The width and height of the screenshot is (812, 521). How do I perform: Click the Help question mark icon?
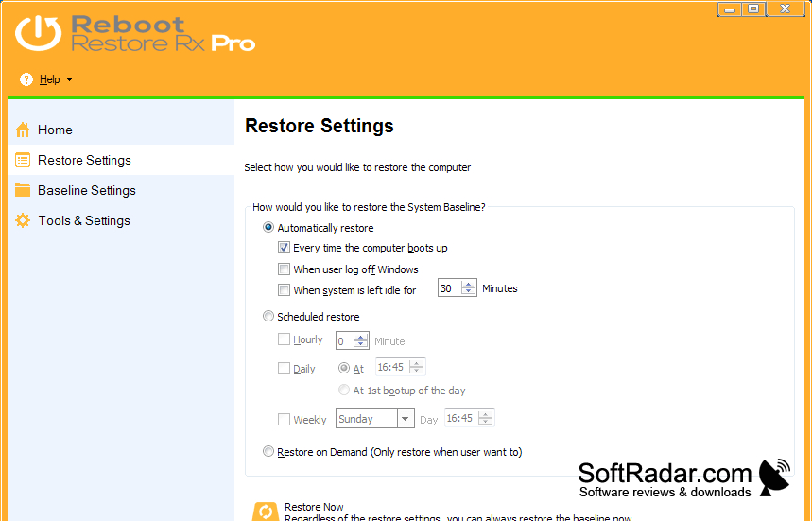(x=26, y=79)
